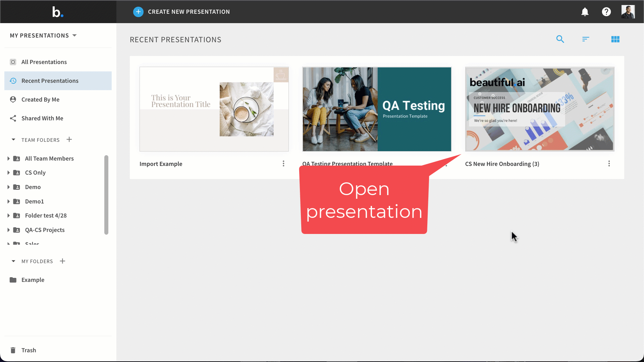
Task: Click the Demo1 label
Action: (x=35, y=201)
